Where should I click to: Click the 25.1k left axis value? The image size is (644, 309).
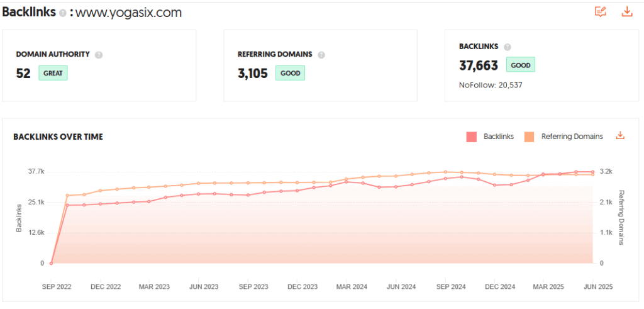coord(36,202)
